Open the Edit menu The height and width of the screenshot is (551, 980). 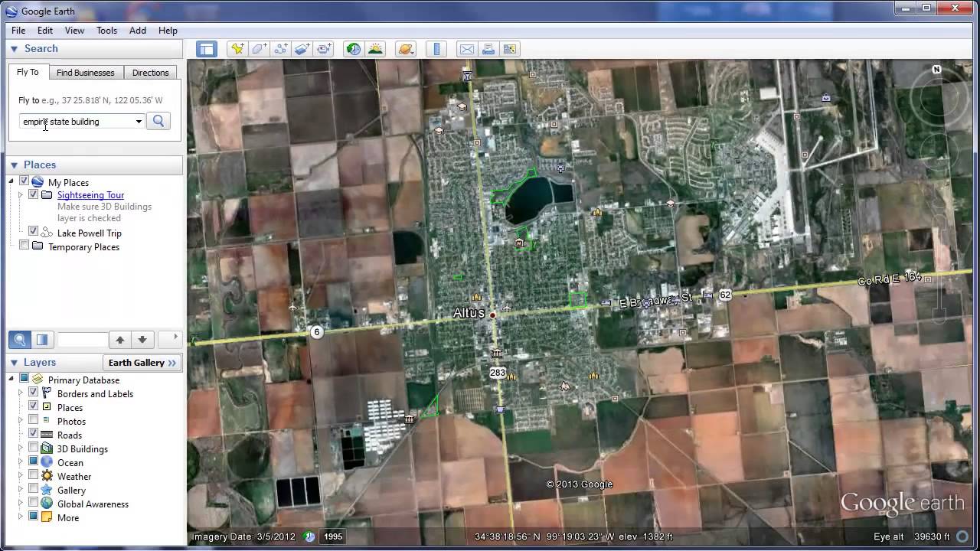(45, 31)
